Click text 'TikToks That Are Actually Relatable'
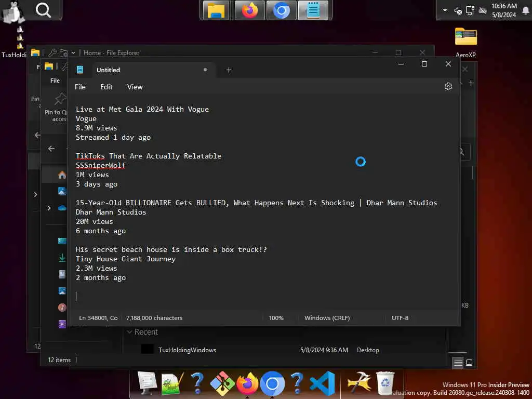The image size is (532, 399). tap(148, 156)
